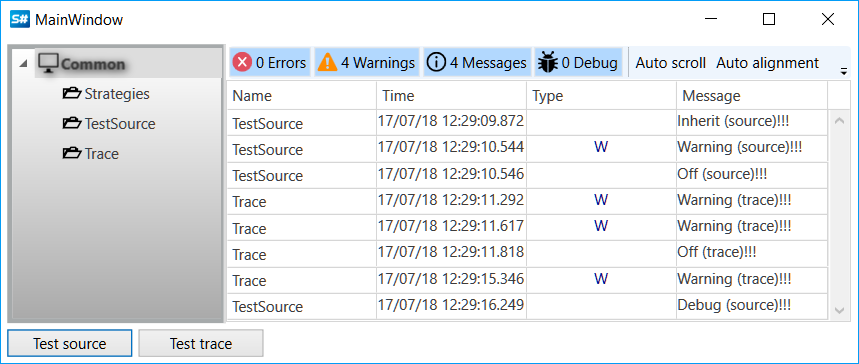Click the S# application icon in title bar

tap(20, 20)
